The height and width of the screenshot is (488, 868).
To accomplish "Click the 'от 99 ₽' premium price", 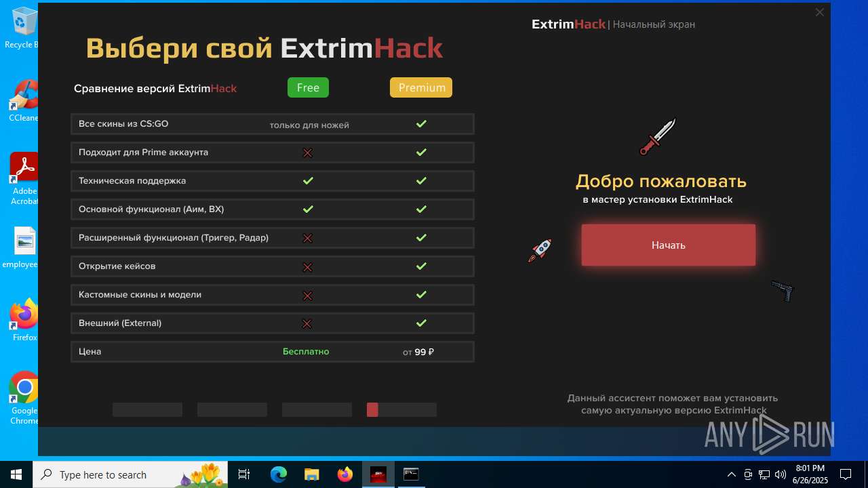I will 418,352.
